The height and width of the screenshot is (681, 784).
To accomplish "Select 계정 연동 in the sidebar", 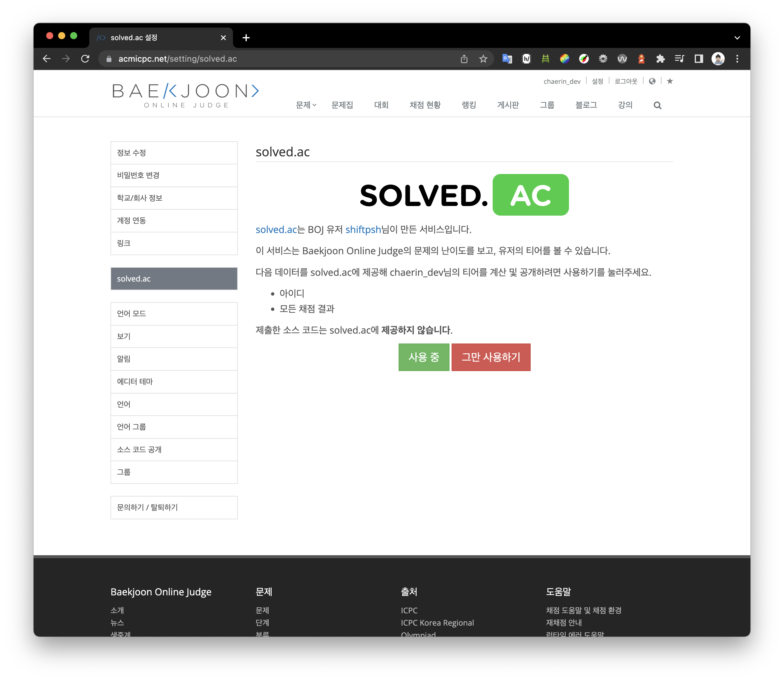I will tap(174, 220).
